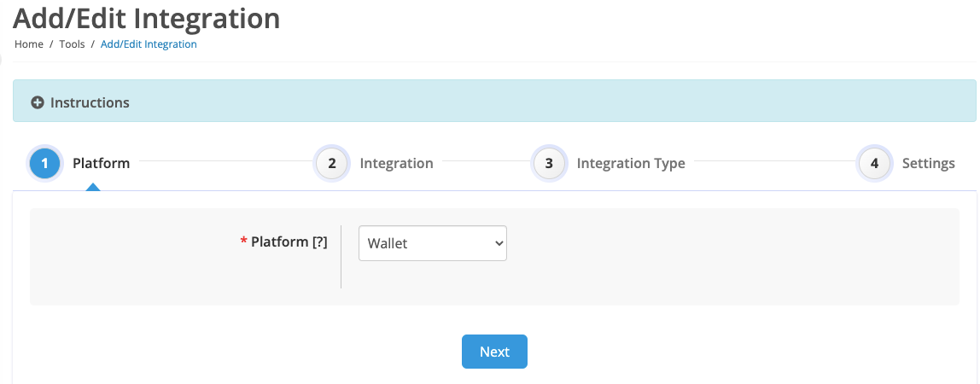Viewport: 980px width, 384px height.
Task: Click the red required asterisk marker
Action: 244,241
